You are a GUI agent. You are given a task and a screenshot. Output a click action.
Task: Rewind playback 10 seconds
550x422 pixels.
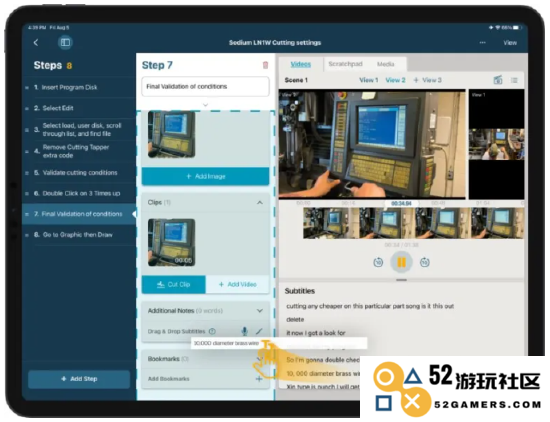click(x=378, y=262)
